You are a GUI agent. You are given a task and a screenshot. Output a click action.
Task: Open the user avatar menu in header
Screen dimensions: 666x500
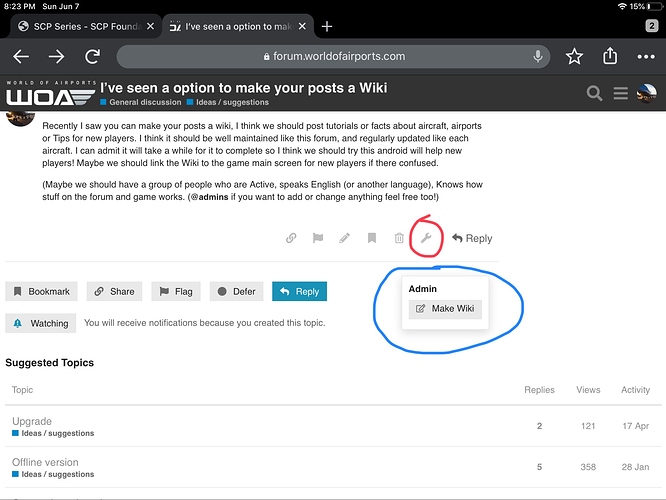tap(646, 93)
